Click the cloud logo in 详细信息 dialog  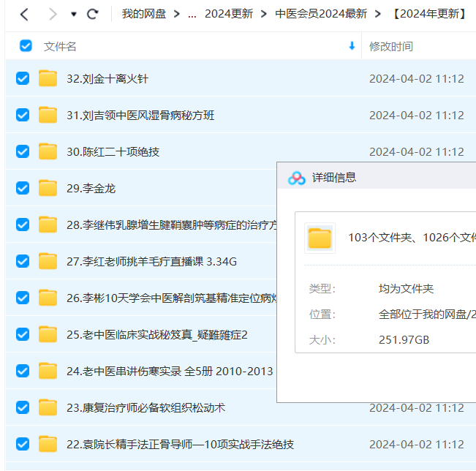[x=296, y=178]
